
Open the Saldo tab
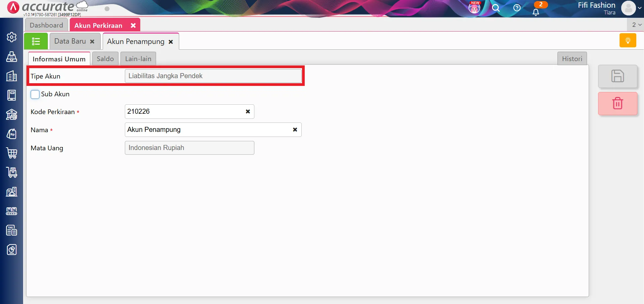pyautogui.click(x=105, y=59)
